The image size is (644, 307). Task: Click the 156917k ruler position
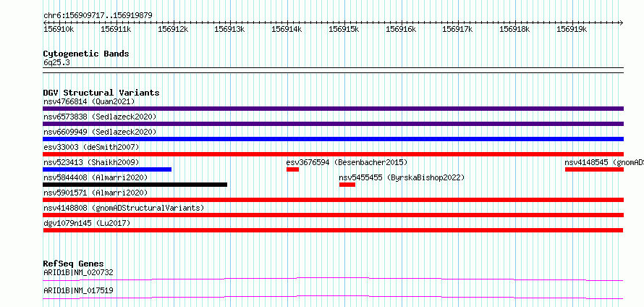pyautogui.click(x=457, y=29)
